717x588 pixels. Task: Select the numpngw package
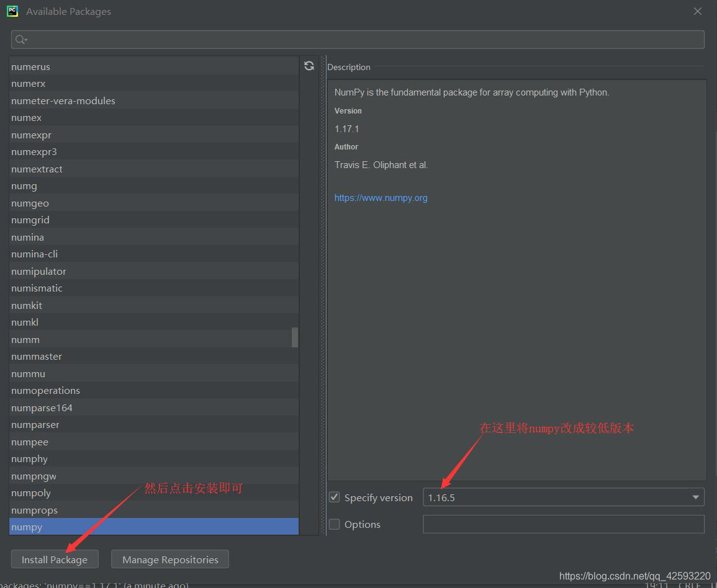pos(154,476)
